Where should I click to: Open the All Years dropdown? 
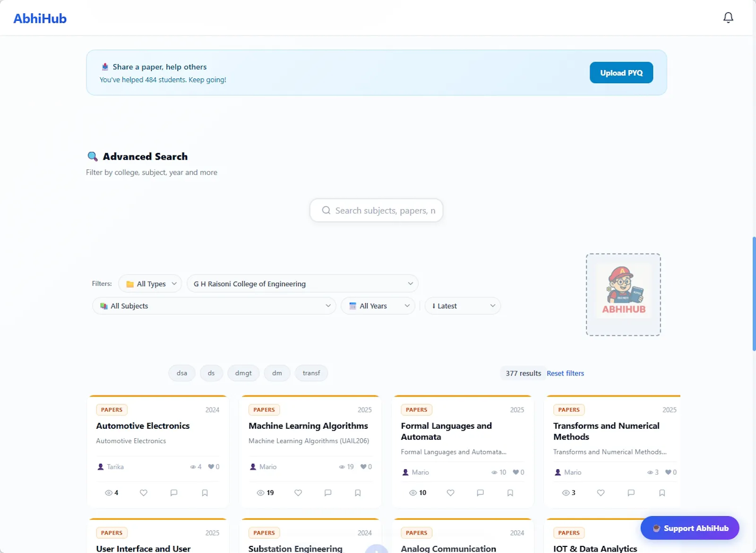pos(378,306)
